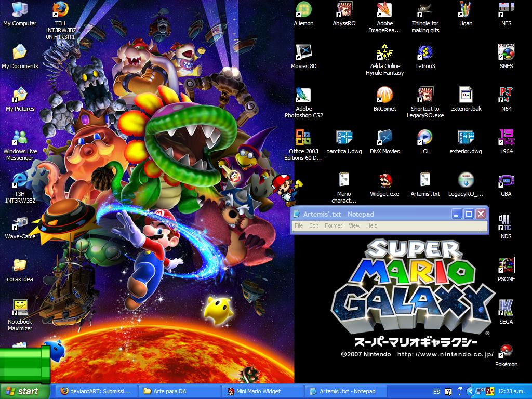Image resolution: width=532 pixels, height=399 pixels.
Task: Click the LegacyRO_... installer icon
Action: (465, 180)
